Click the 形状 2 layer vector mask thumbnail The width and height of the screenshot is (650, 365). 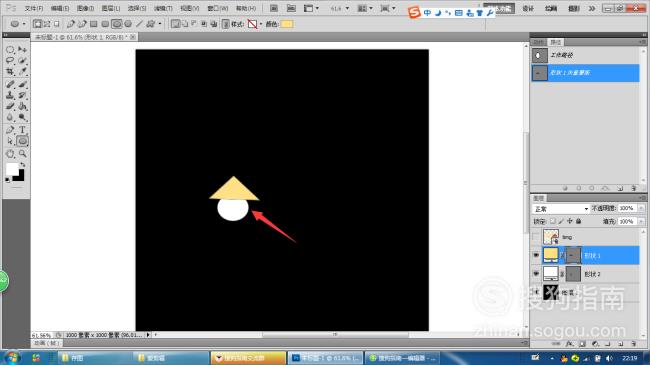(573, 274)
